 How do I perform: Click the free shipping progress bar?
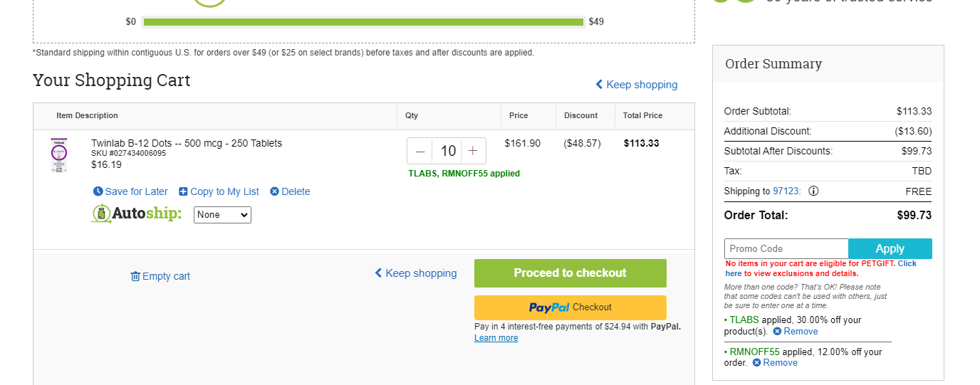pyautogui.click(x=363, y=22)
